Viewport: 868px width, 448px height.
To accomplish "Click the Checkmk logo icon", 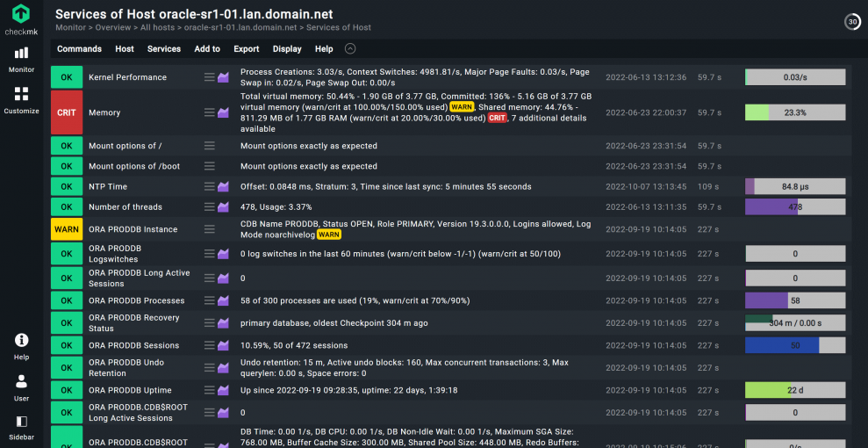I will [21, 14].
